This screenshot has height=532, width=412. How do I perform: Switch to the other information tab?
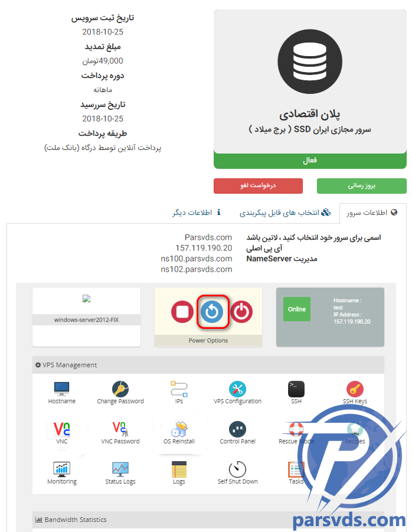[x=197, y=213]
